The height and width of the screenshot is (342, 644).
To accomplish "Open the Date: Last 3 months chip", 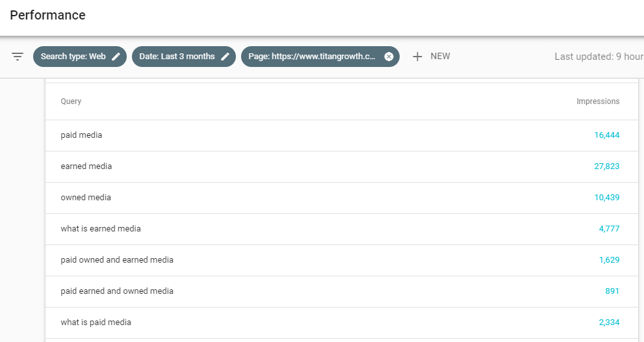I will click(x=177, y=57).
